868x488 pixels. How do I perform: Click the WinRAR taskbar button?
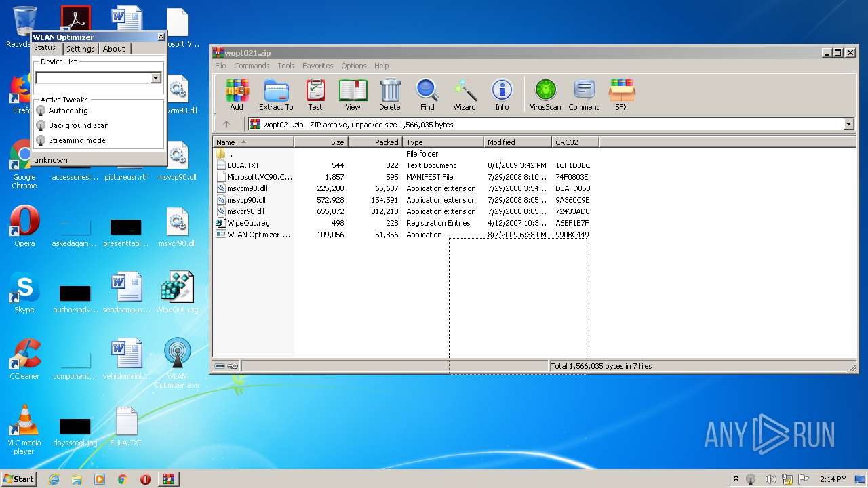[x=168, y=479]
